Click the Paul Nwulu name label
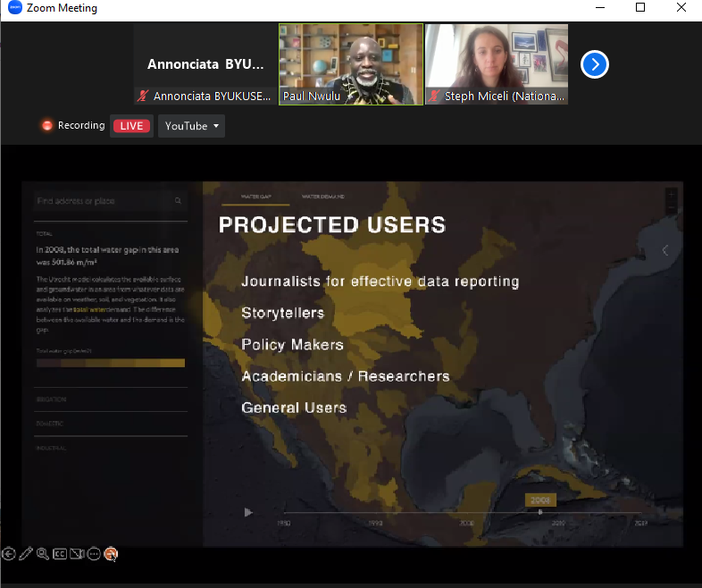Image resolution: width=702 pixels, height=588 pixels. pyautogui.click(x=312, y=97)
